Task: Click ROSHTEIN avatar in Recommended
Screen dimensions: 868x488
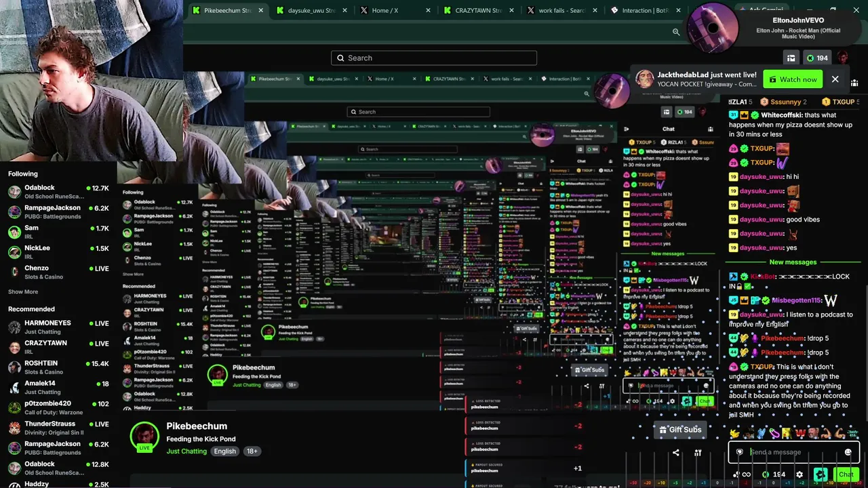Action: (x=14, y=367)
